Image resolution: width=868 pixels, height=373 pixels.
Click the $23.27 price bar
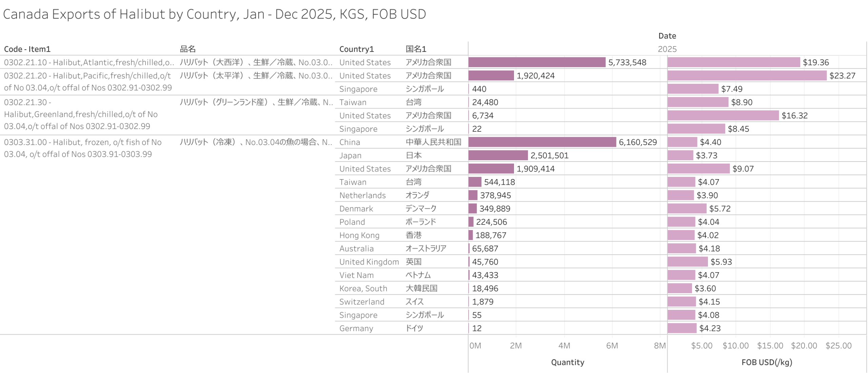tap(746, 75)
